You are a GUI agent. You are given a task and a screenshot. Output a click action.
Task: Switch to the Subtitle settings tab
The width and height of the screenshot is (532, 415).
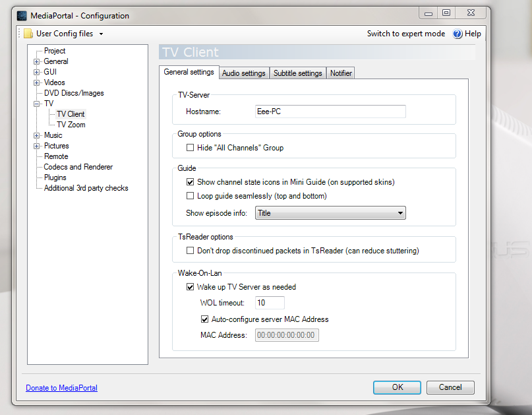(298, 73)
